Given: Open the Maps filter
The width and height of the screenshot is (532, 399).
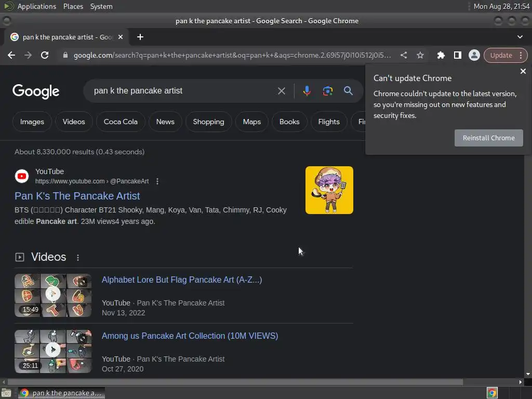Looking at the screenshot, I should [x=252, y=122].
